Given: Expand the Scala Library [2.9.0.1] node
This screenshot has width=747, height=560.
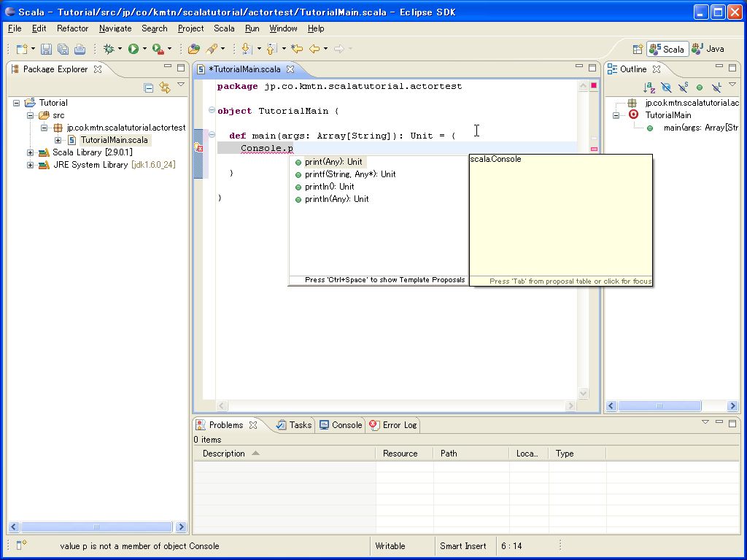Looking at the screenshot, I should coord(30,152).
